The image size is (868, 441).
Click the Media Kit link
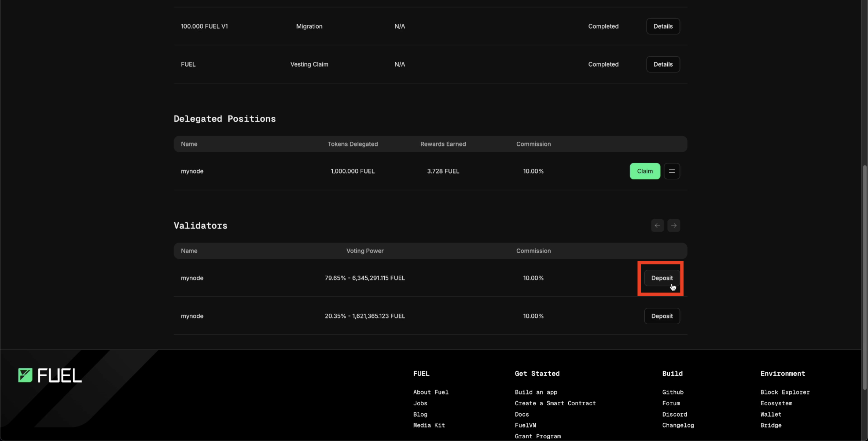429,425
